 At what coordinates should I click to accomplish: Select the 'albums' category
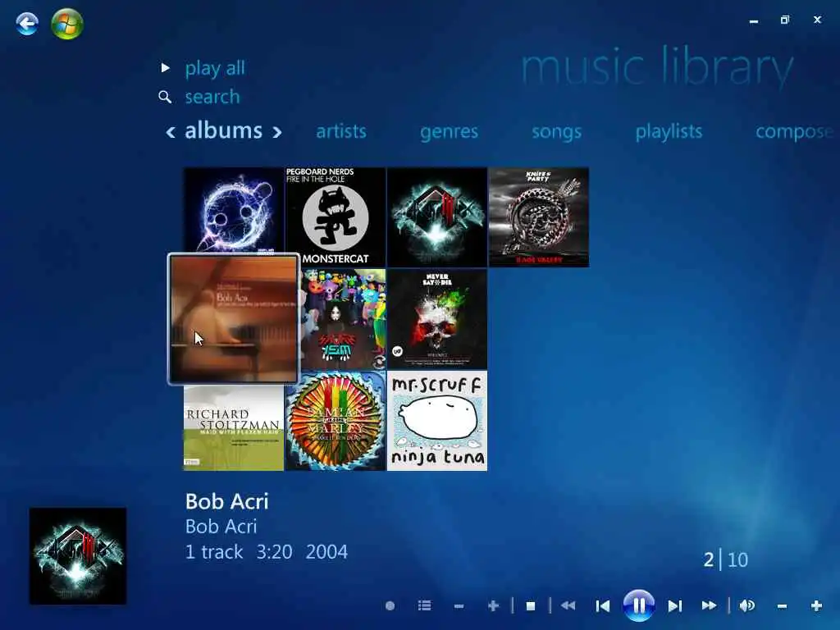click(223, 130)
